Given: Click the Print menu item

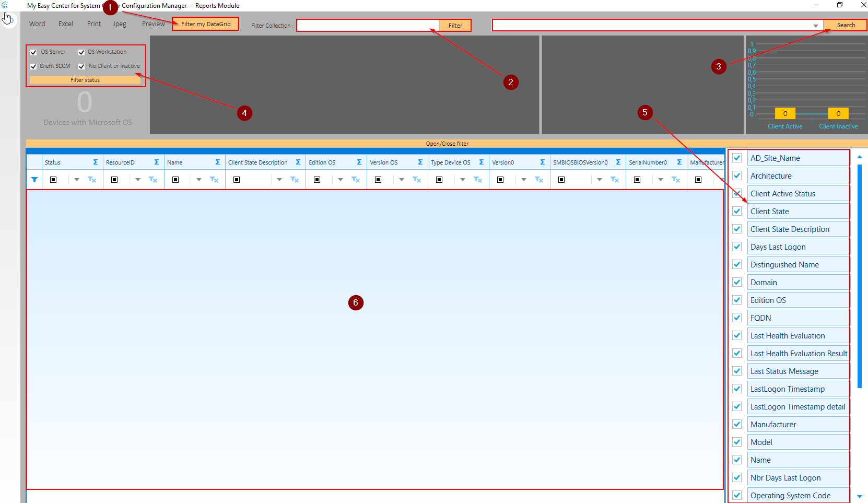Looking at the screenshot, I should click(x=94, y=24).
